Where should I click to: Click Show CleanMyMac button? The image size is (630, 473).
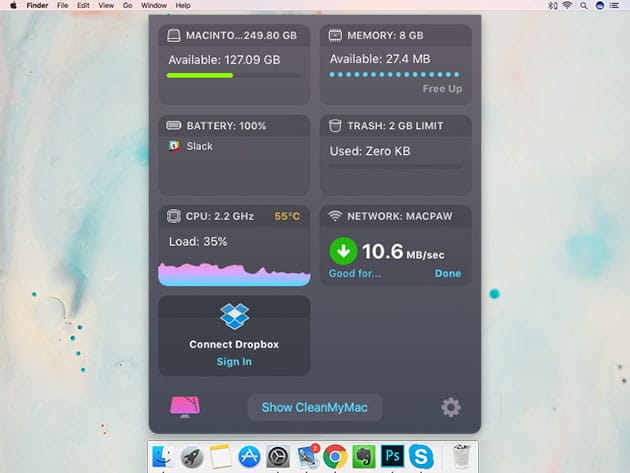[314, 407]
